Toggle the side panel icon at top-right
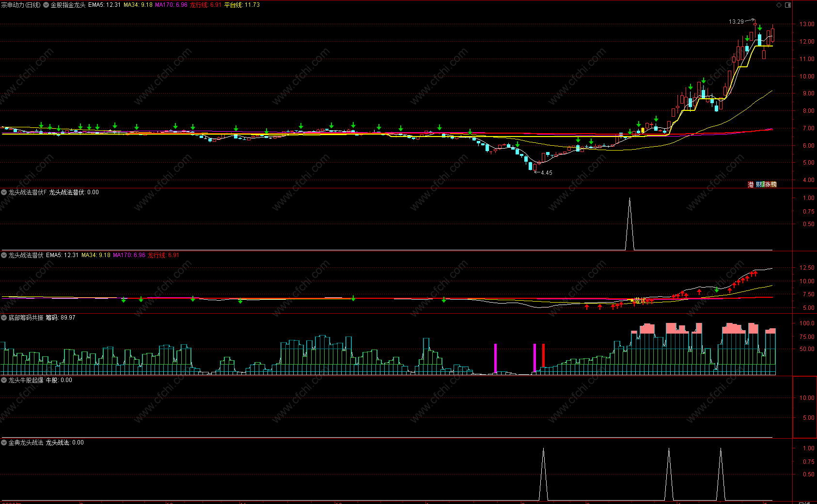The height and width of the screenshot is (504, 817). [x=788, y=5]
